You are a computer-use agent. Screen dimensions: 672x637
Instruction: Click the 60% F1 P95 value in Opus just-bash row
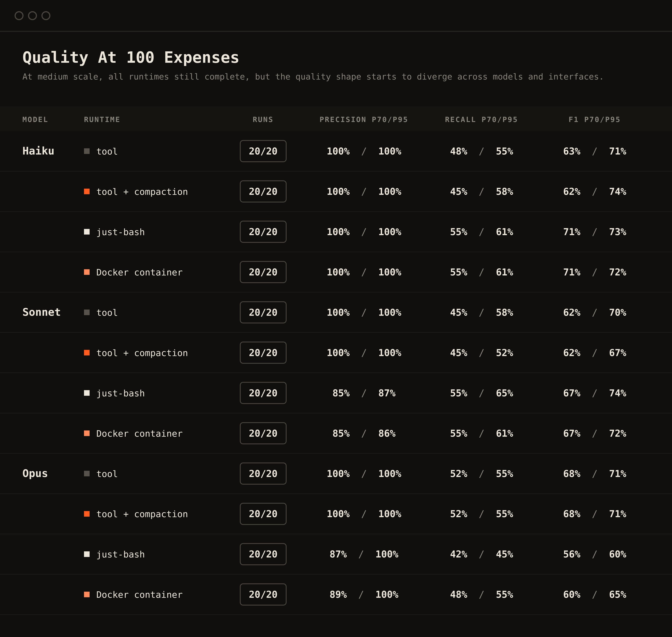618,554
